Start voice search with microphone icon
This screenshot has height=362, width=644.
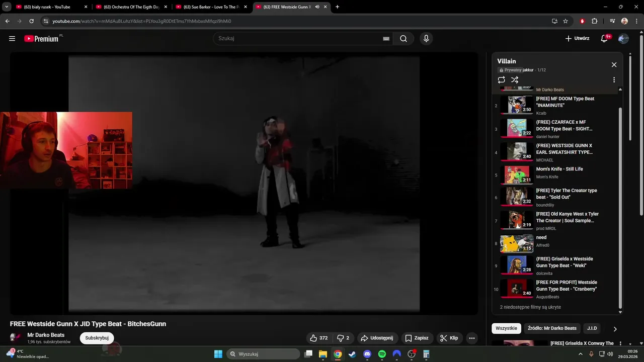coord(426,39)
